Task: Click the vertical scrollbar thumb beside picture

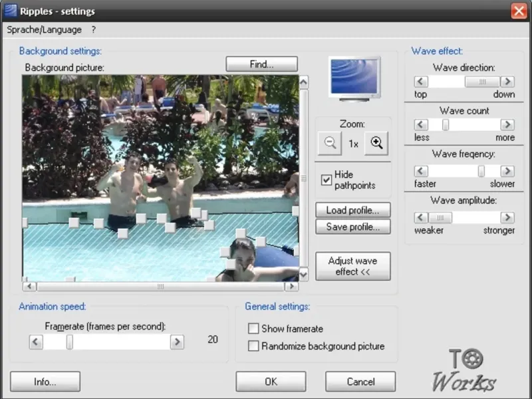Action: point(304,178)
